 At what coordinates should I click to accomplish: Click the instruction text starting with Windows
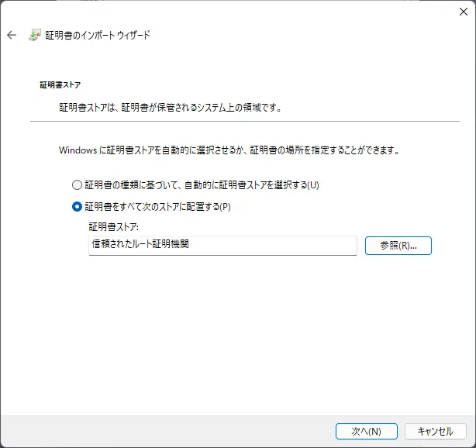pos(229,150)
